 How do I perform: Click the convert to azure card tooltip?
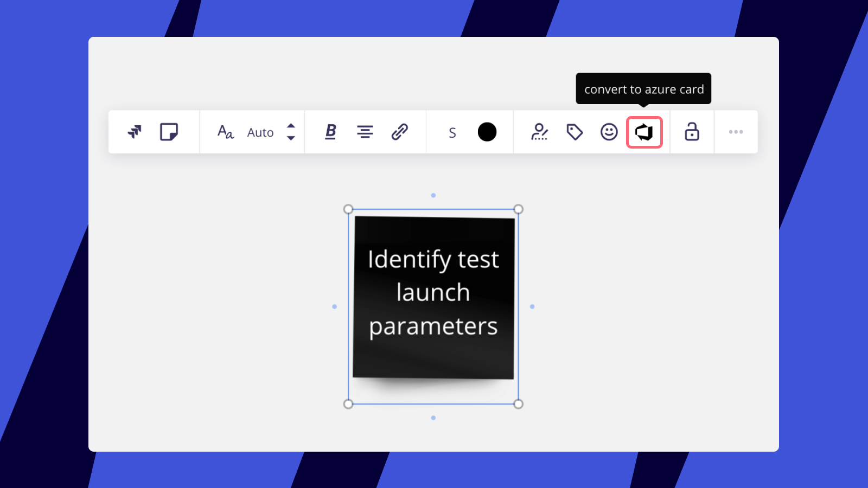click(643, 88)
